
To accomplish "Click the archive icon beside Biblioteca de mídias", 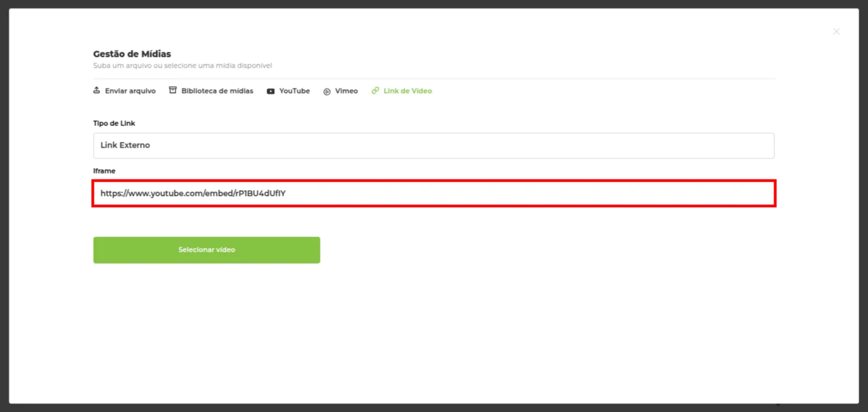I will (x=173, y=90).
